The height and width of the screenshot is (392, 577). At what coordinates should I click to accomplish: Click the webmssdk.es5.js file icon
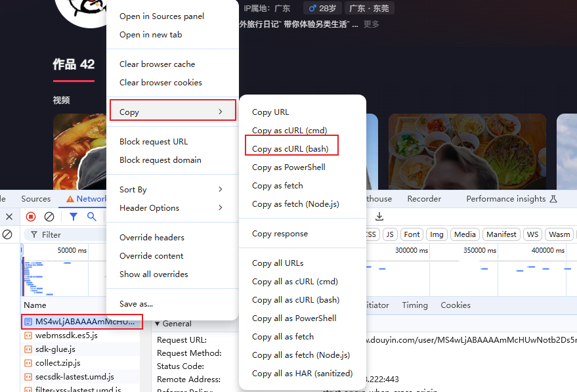[x=28, y=336]
